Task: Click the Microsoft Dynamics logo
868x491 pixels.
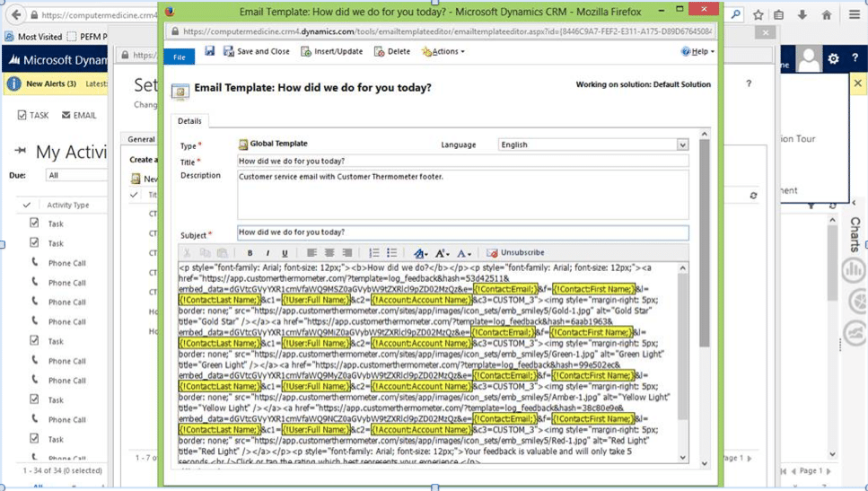Action: (x=57, y=60)
